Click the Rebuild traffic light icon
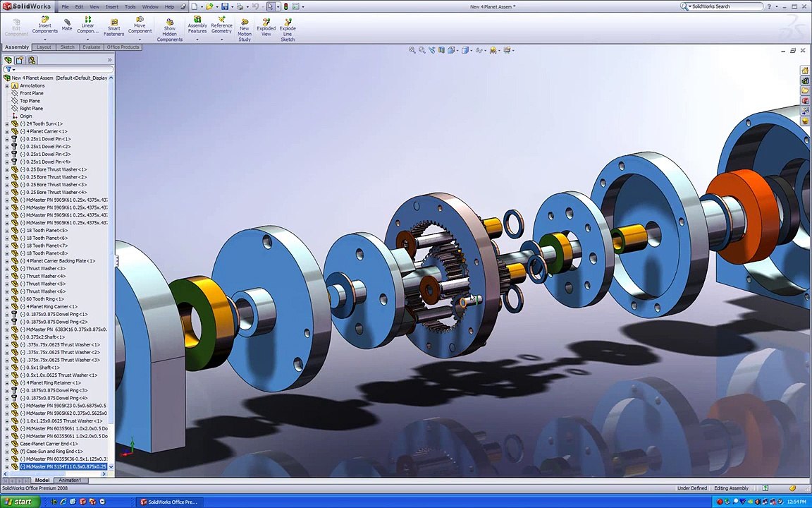This screenshot has height=508, width=812. [286, 7]
